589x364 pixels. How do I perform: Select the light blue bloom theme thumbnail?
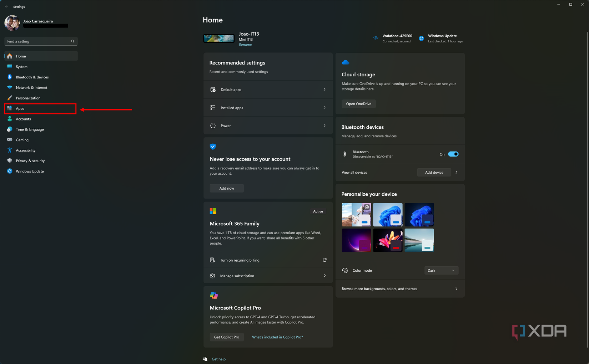[388, 215]
